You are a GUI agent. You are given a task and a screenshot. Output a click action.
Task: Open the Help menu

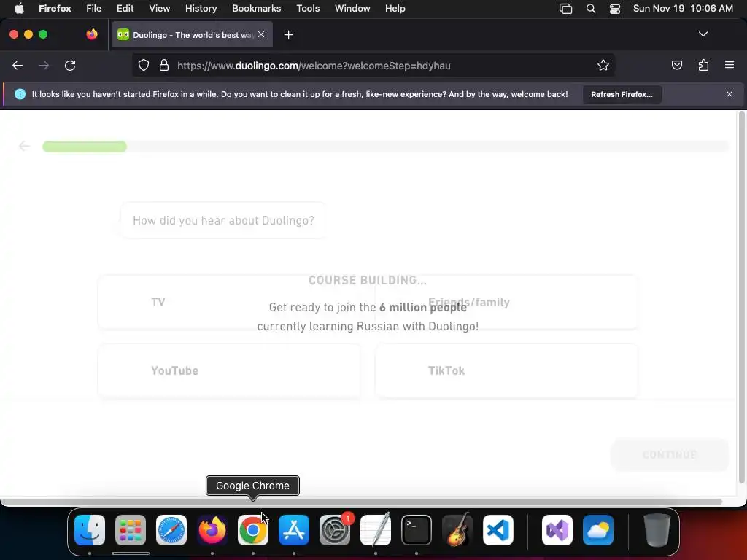395,8
